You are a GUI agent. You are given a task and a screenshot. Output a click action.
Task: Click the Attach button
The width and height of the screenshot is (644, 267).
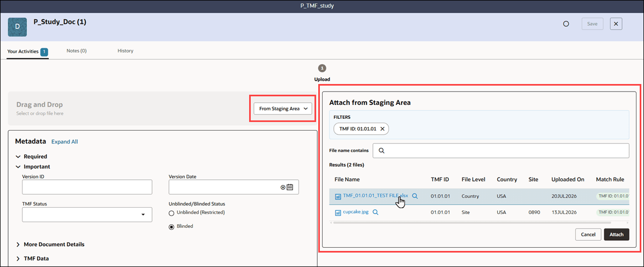617,234
